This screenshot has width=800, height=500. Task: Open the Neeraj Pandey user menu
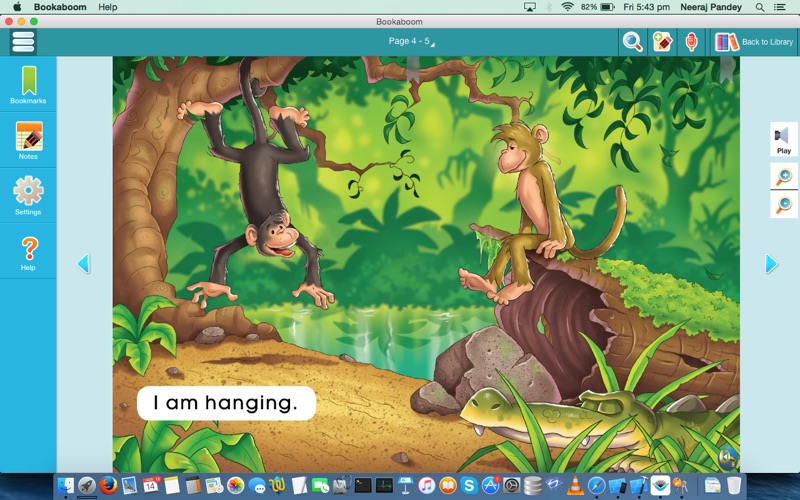click(711, 7)
